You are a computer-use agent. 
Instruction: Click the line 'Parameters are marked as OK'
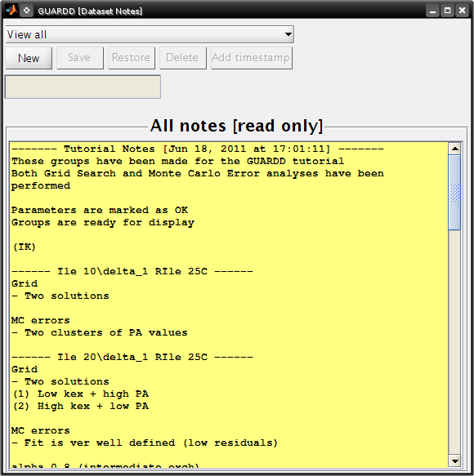100,210
